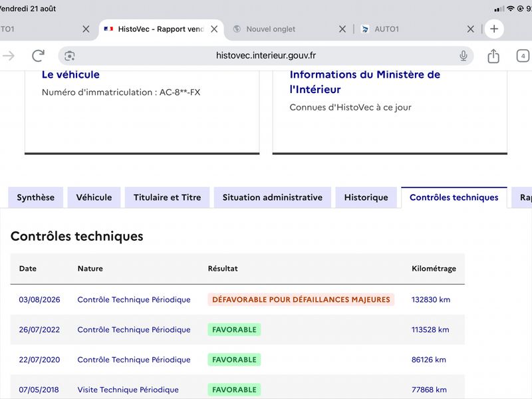The height and width of the screenshot is (399, 532).
Task: Select the Contrôles techniques tab
Action: 454,198
